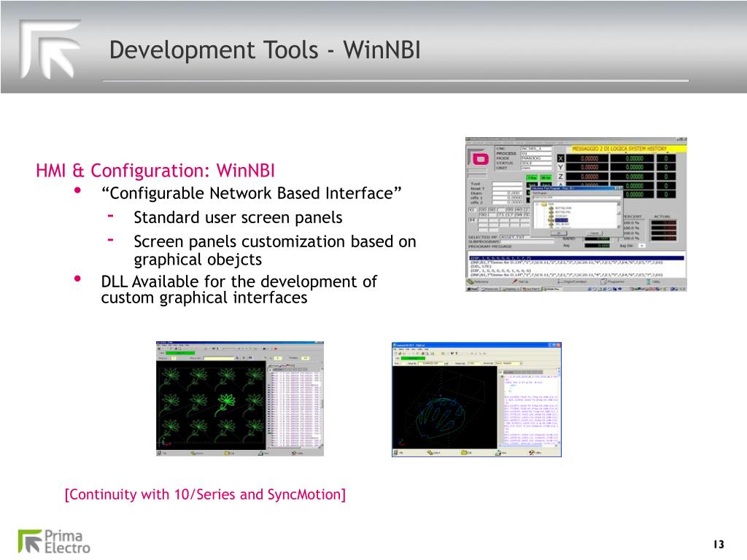Screen dimensions: 747x560
Task: Click the dialog file list scrollbar
Action: (x=619, y=215)
